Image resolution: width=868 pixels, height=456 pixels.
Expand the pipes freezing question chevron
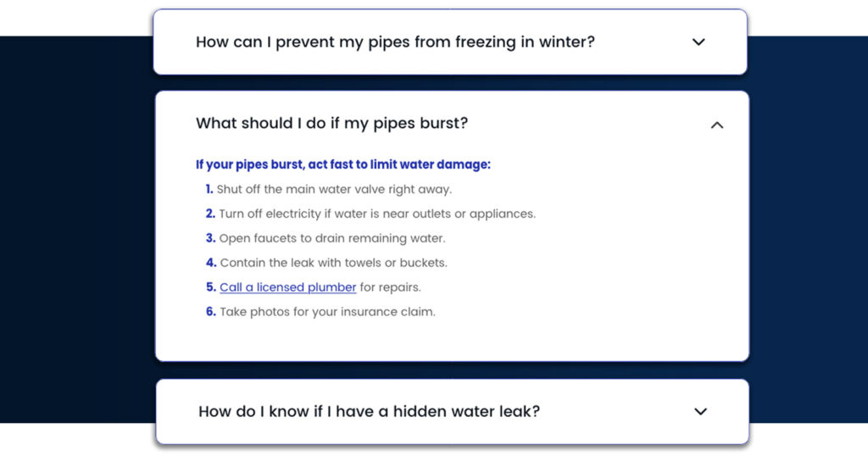tap(698, 42)
